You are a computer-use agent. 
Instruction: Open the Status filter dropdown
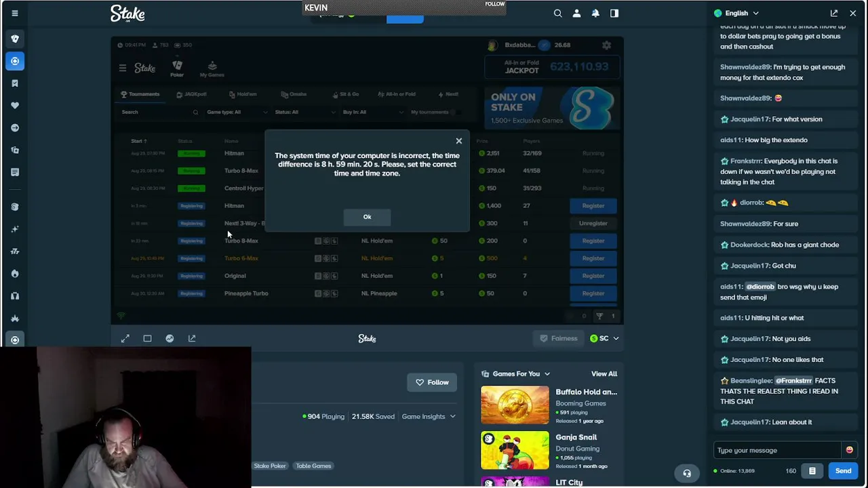pos(304,113)
